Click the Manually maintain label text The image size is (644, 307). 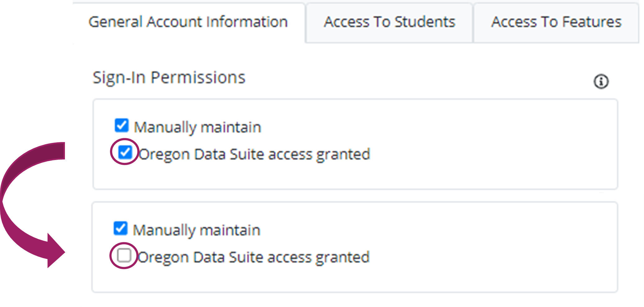coord(197,126)
